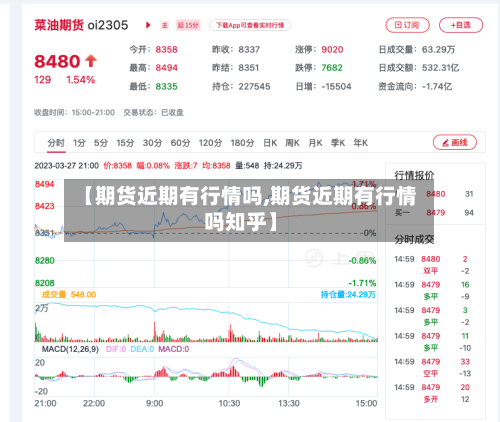This screenshot has width=500, height=422.
Task: Open the 月K chart tab
Action: pyautogui.click(x=315, y=143)
